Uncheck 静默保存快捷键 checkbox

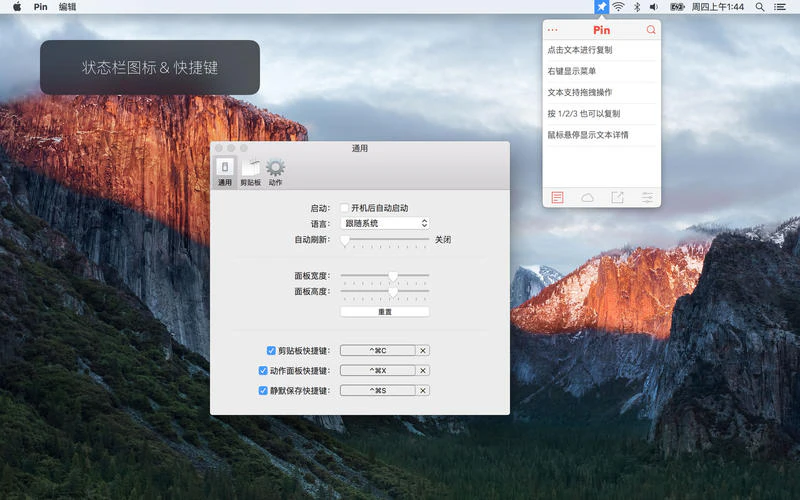click(263, 390)
